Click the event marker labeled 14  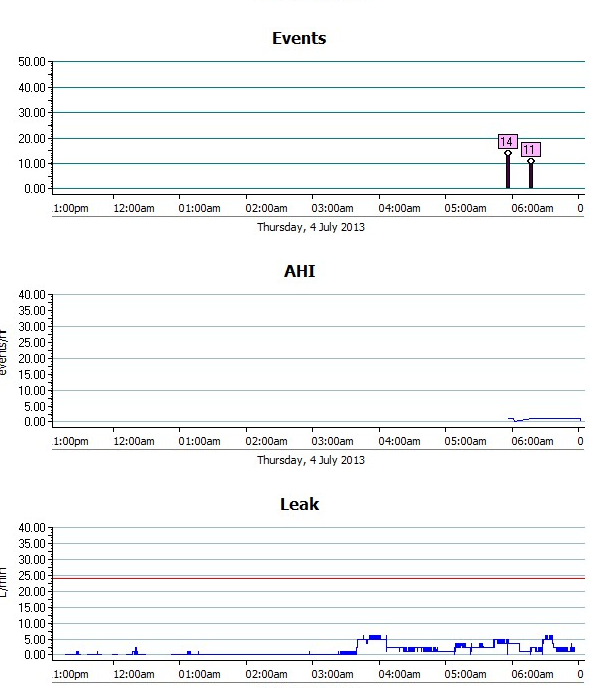(507, 142)
